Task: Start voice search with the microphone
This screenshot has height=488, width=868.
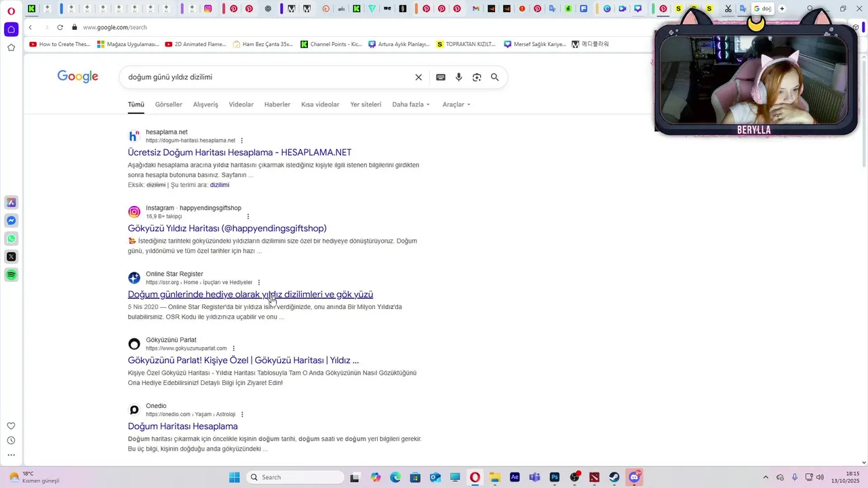Action: [459, 77]
